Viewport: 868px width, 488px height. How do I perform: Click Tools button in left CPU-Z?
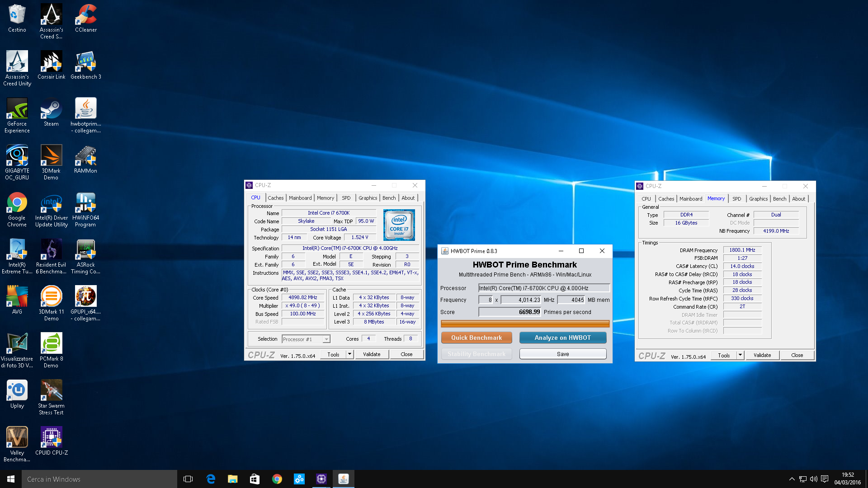click(x=333, y=355)
